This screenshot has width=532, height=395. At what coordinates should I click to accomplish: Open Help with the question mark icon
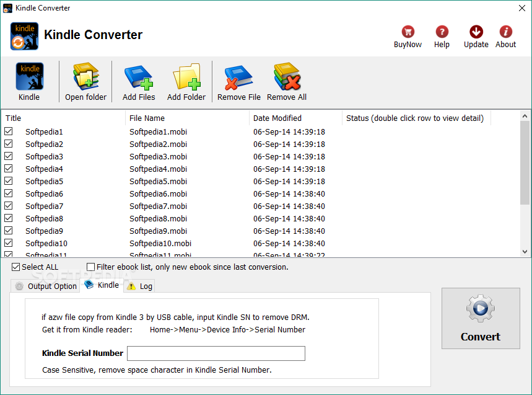click(442, 32)
